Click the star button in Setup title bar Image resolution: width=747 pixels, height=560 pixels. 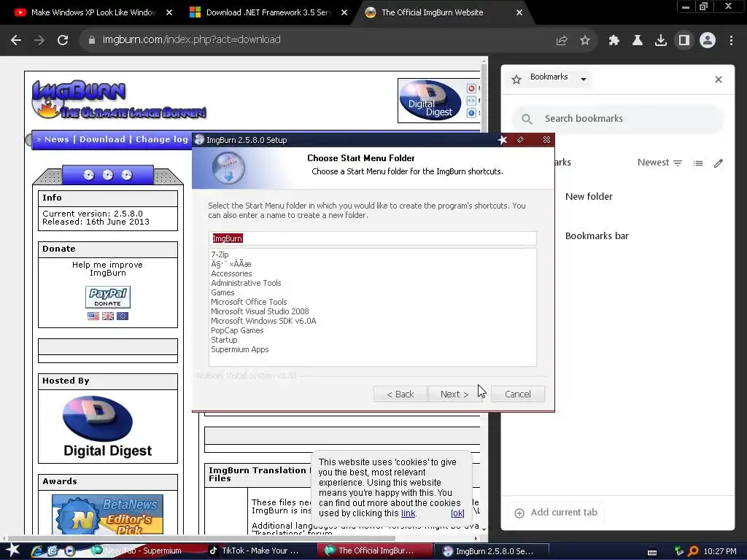click(x=503, y=139)
